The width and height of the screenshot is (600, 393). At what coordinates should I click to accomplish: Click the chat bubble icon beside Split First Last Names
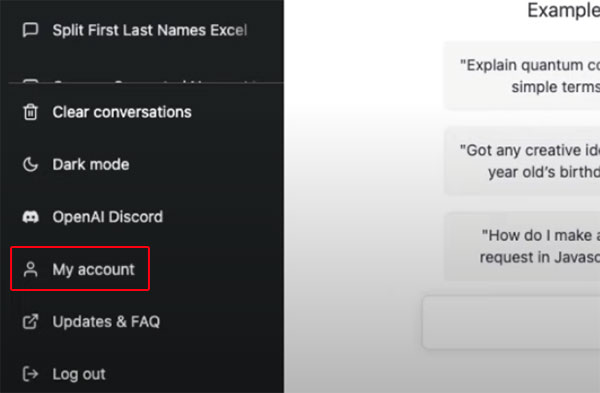pos(30,30)
